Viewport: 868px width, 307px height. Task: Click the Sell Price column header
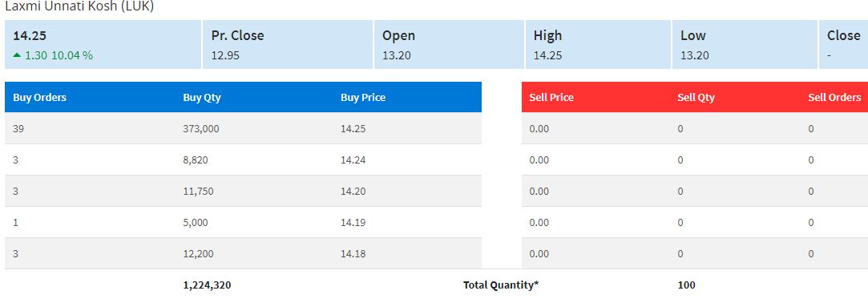[551, 97]
